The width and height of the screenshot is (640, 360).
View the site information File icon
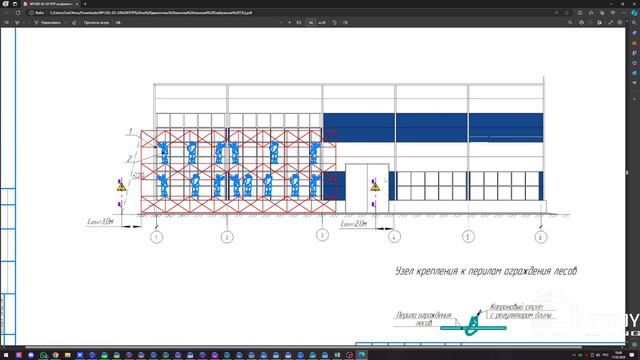click(x=37, y=13)
